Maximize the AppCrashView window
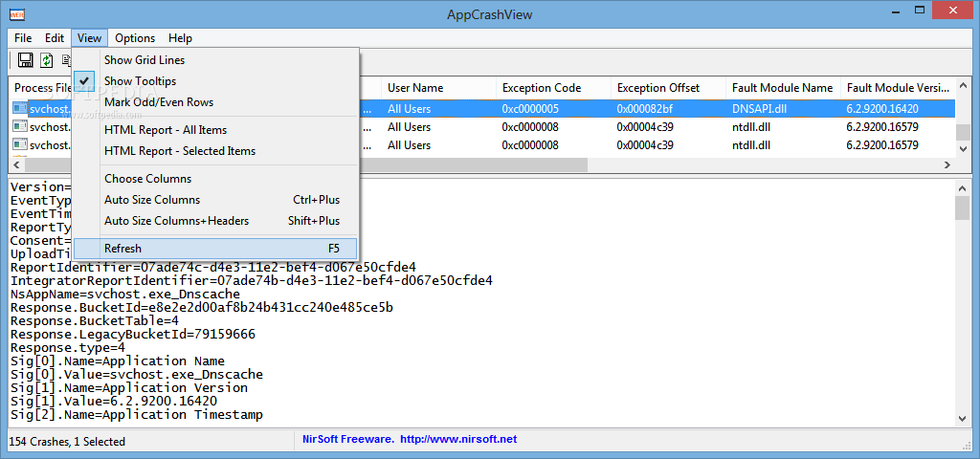This screenshot has height=459, width=980. (x=920, y=10)
